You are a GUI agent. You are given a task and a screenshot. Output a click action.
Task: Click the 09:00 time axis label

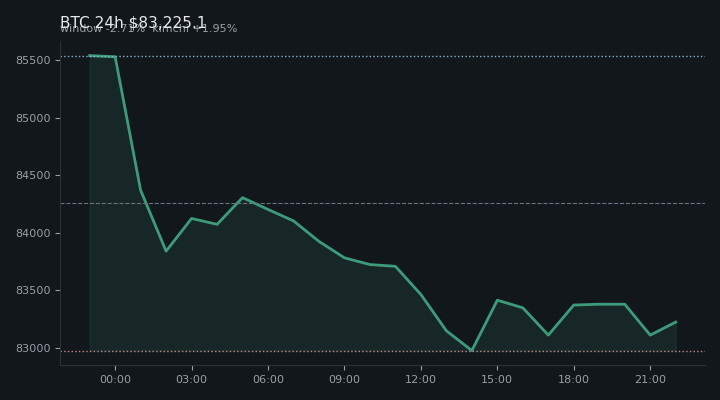(x=344, y=379)
